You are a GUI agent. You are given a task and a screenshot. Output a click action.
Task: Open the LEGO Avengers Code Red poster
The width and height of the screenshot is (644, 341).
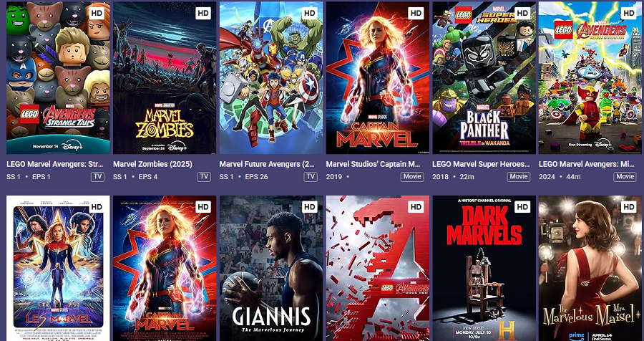377,268
